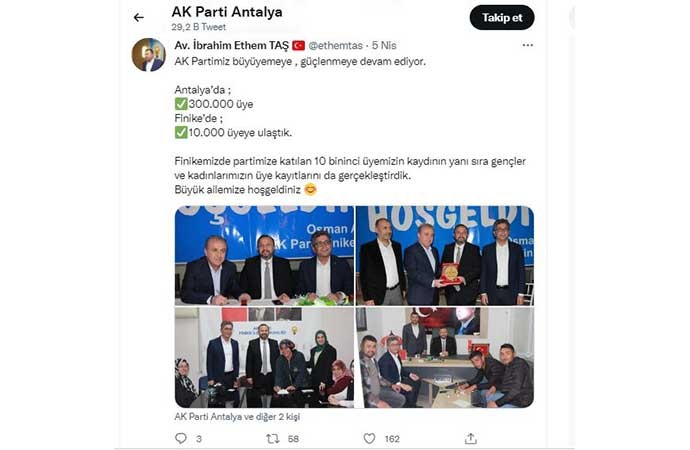Open bottom-left photo with women members
The width and height of the screenshot is (690, 450).
point(264,358)
